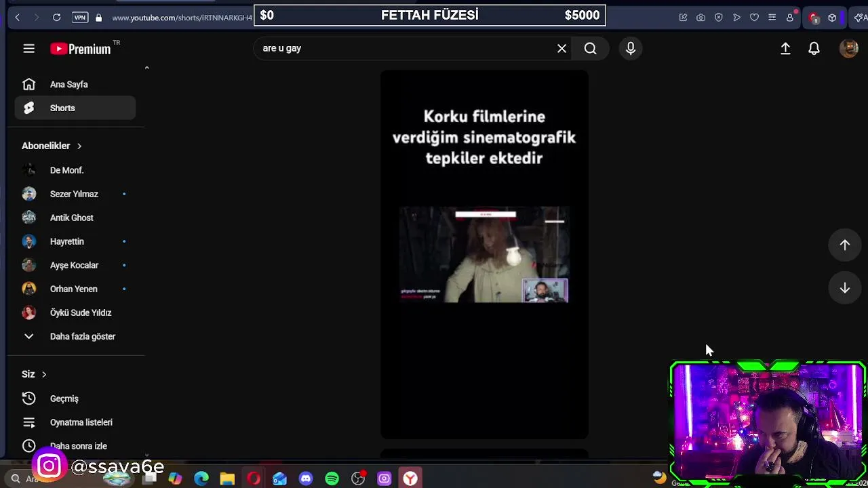
Task: Open the browser extensions cube icon
Action: [x=832, y=17]
